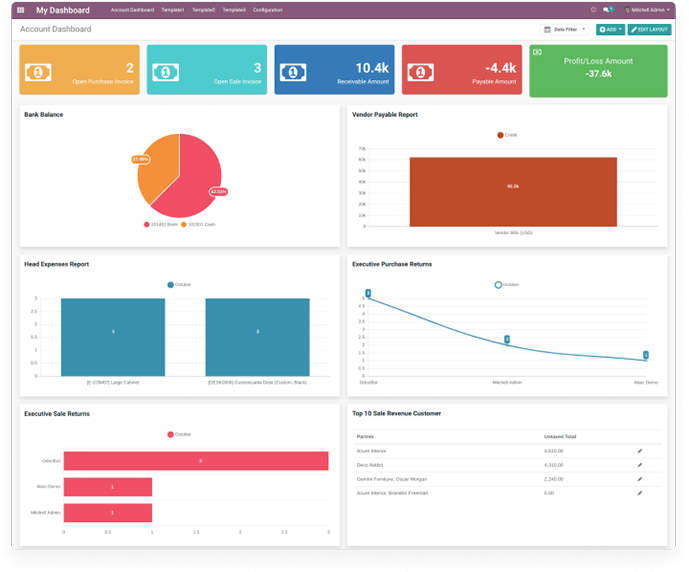Expand the Add dropdown button
The image size is (689, 572).
(609, 29)
